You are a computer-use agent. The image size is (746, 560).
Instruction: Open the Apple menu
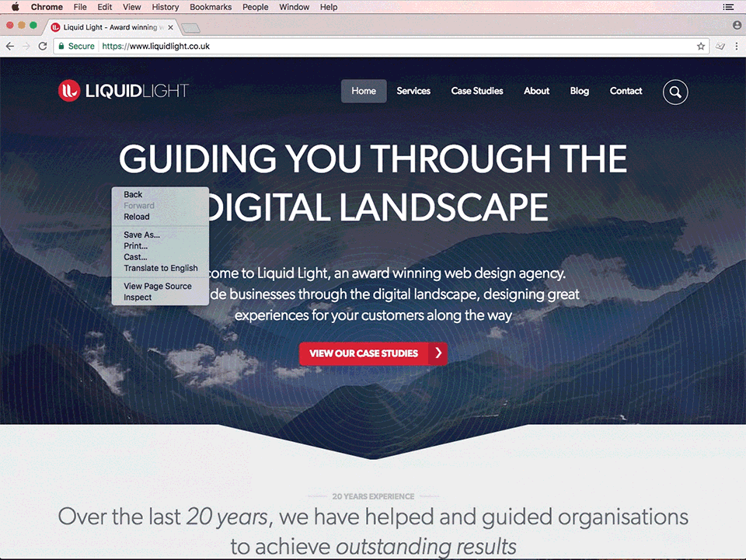click(16, 7)
